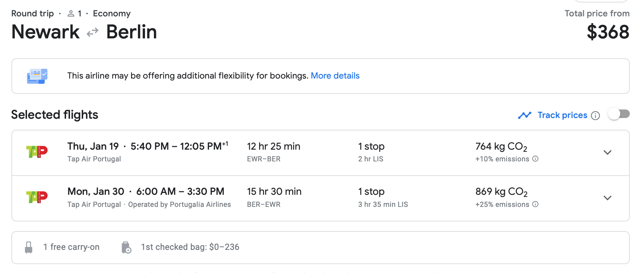This screenshot has width=644, height=273.
Task: Click the Track prices trend-line icon
Action: coord(525,115)
